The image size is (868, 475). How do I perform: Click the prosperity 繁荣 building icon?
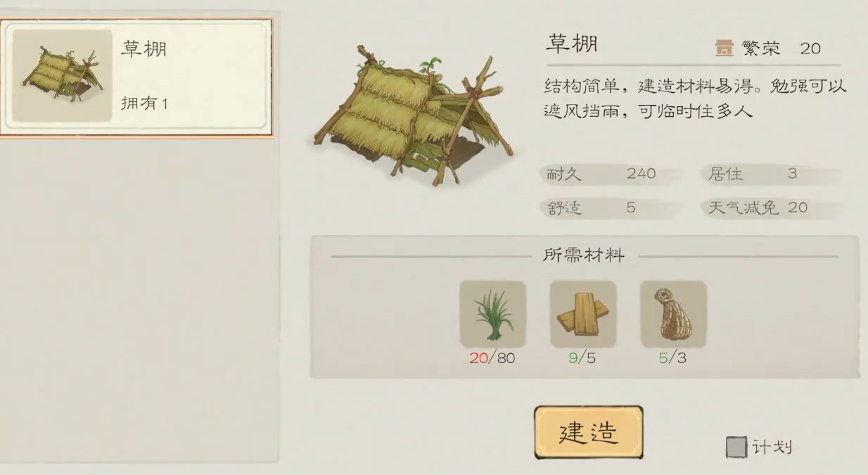point(724,48)
